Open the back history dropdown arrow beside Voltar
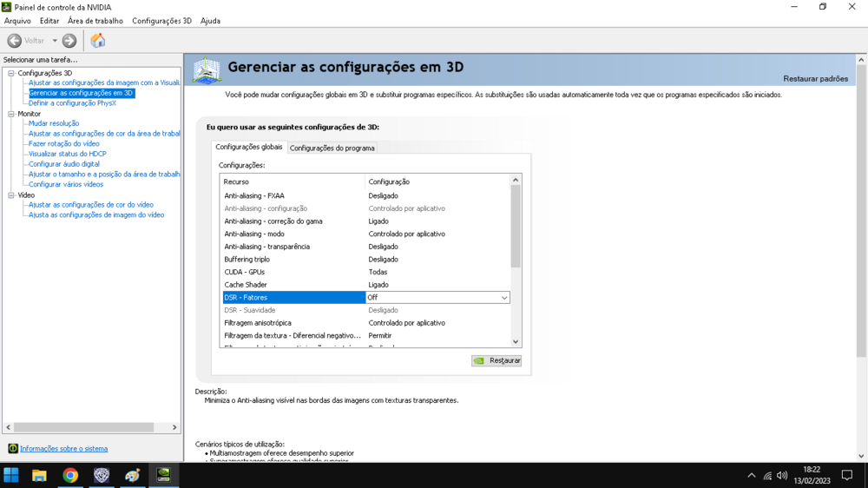This screenshot has width=868, height=488. 55,41
